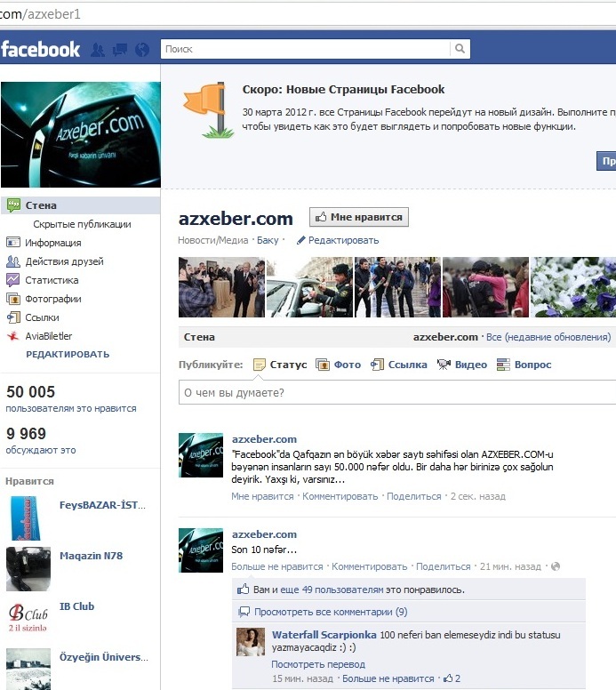Click Больше не нравится on the comment
The image size is (616, 690).
(388, 679)
